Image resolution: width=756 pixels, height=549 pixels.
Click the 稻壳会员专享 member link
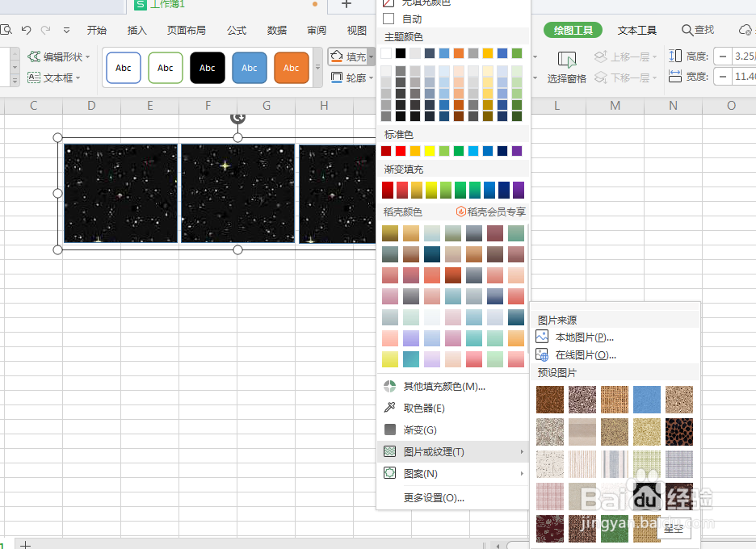click(x=491, y=212)
